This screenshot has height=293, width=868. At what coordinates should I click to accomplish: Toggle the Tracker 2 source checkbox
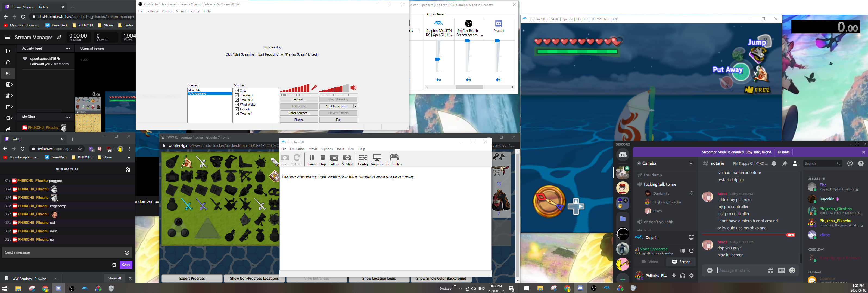coord(237,100)
